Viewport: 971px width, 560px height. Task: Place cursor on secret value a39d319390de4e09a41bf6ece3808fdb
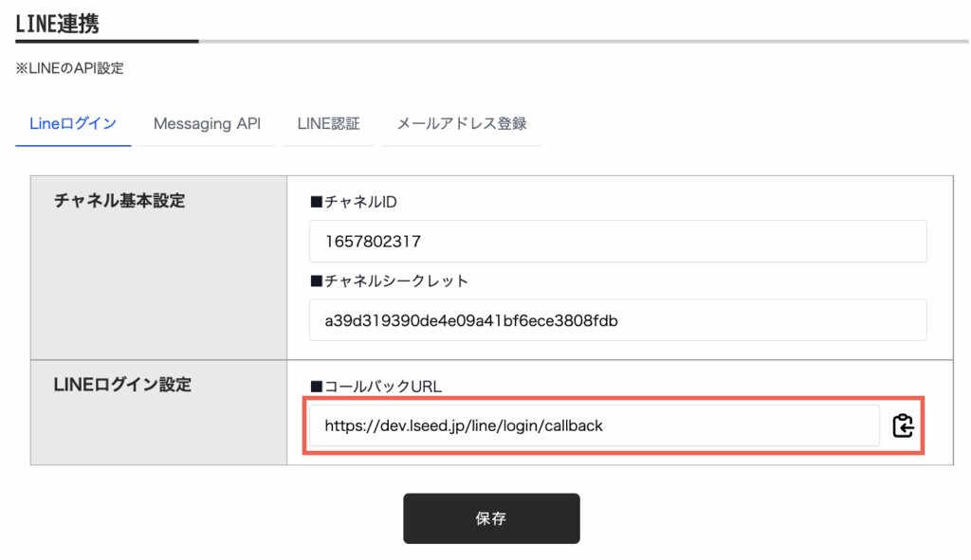tap(471, 320)
